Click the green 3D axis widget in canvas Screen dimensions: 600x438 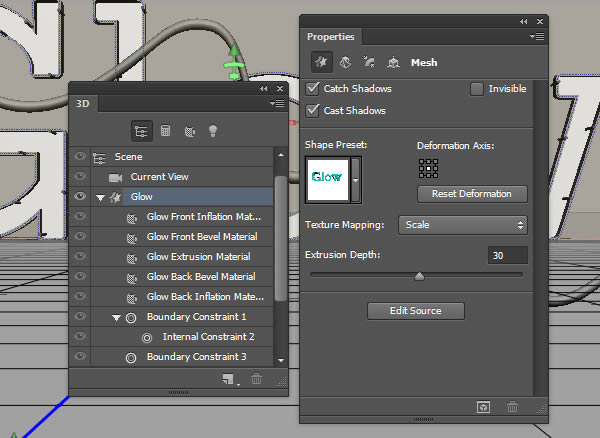(234, 62)
